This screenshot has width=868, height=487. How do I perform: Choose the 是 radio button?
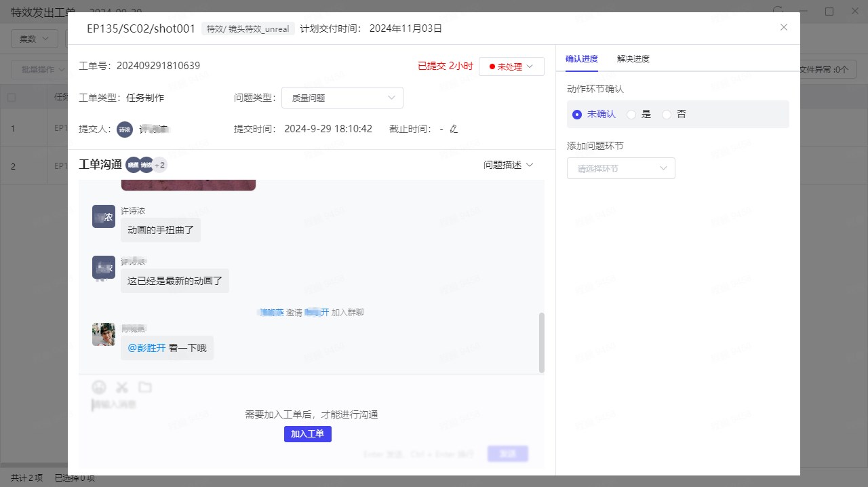coord(631,115)
